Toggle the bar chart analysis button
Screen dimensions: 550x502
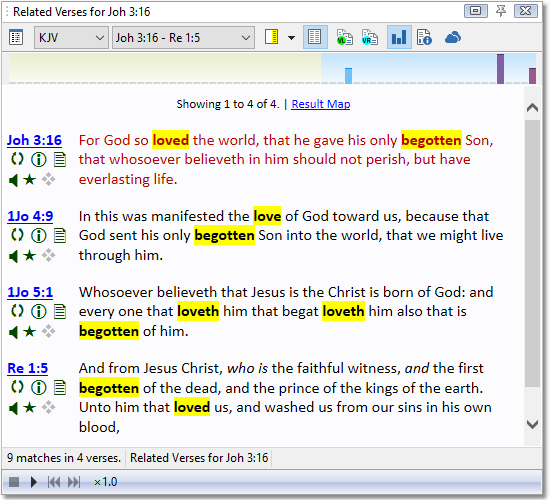coord(399,37)
